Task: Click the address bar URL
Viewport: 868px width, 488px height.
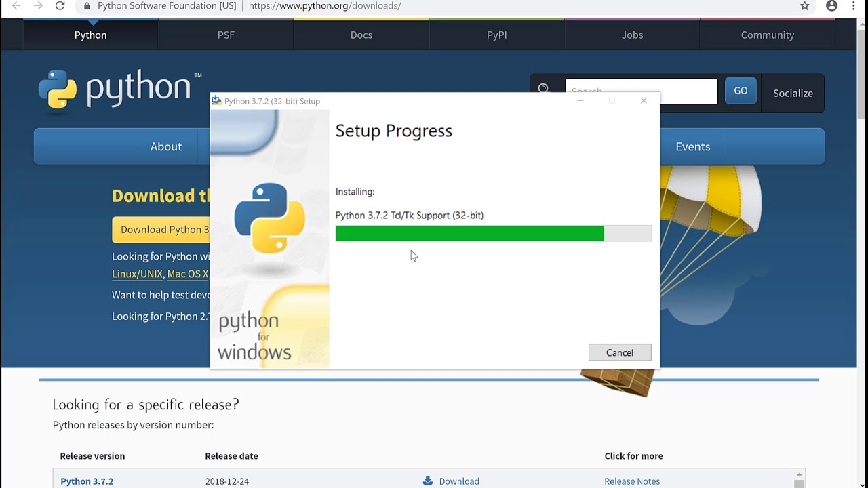Action: coord(325,6)
